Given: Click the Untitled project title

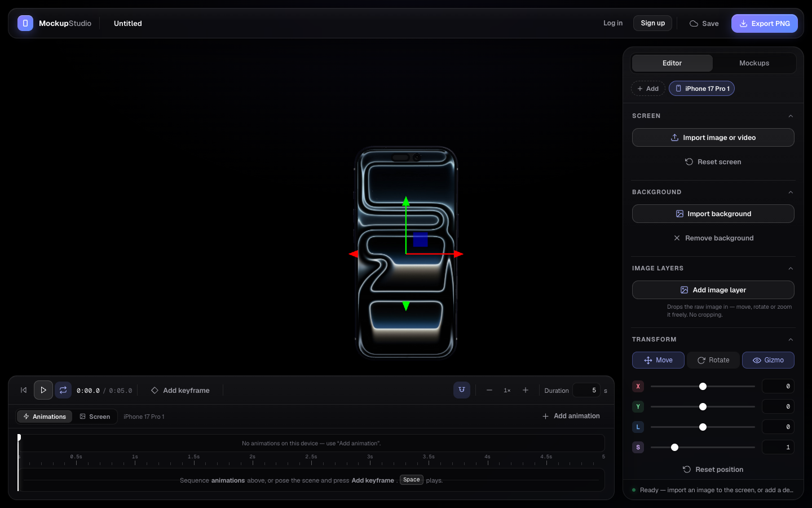Looking at the screenshot, I should pos(128,23).
